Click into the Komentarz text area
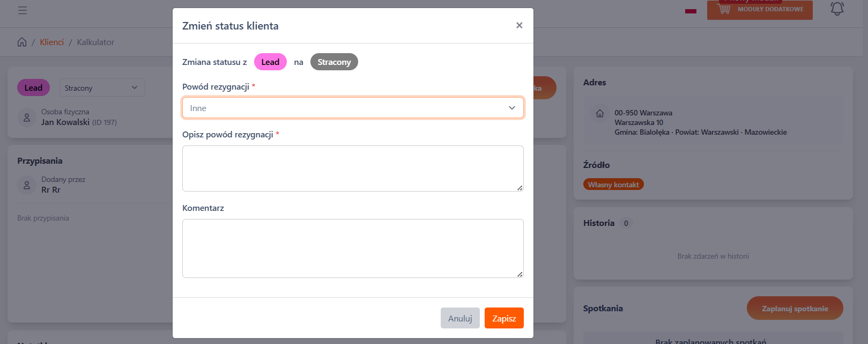The height and width of the screenshot is (344, 868). 352,248
